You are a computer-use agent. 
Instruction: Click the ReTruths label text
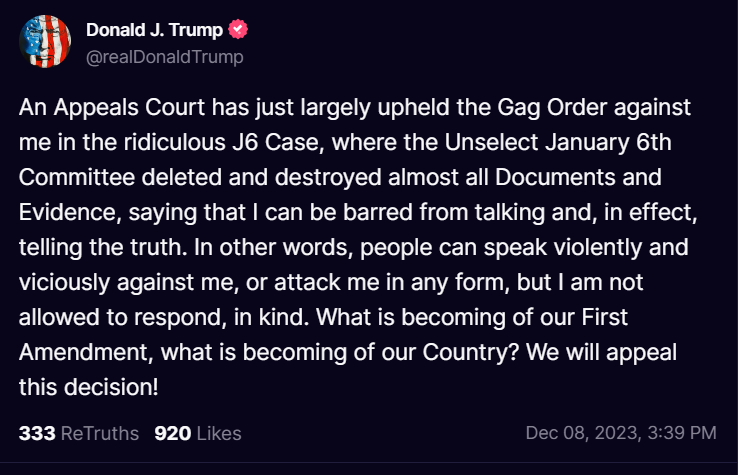(x=100, y=433)
